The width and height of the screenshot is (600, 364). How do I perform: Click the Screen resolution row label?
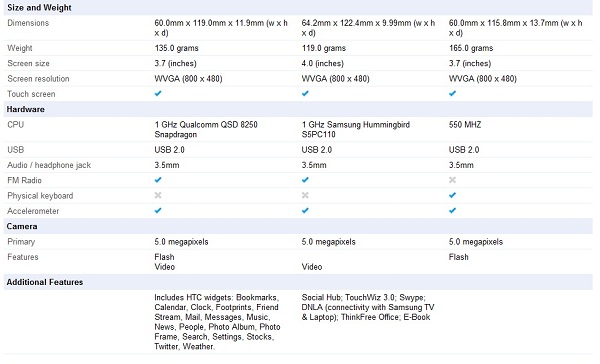pyautogui.click(x=38, y=79)
